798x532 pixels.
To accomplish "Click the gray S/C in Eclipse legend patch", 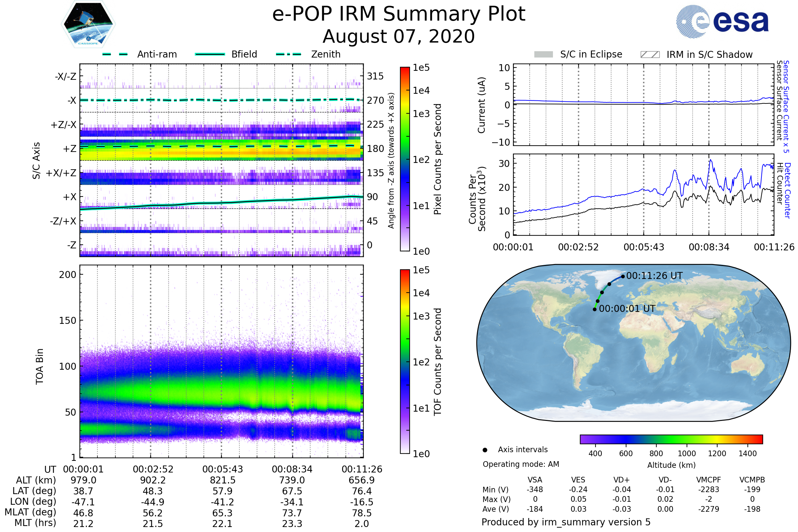I will click(x=544, y=55).
